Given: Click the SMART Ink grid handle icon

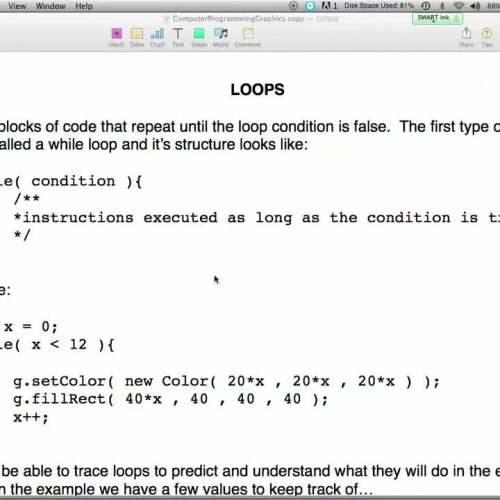Looking at the screenshot, I should [456, 18].
